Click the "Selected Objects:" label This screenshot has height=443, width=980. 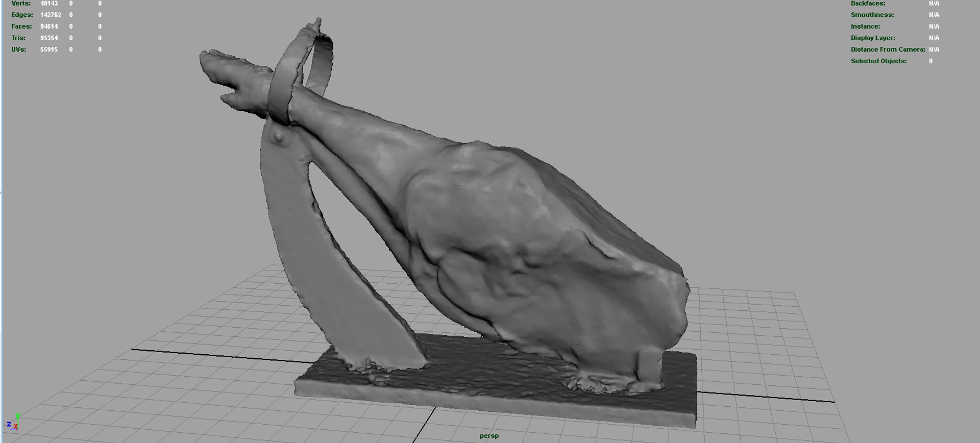(x=878, y=61)
